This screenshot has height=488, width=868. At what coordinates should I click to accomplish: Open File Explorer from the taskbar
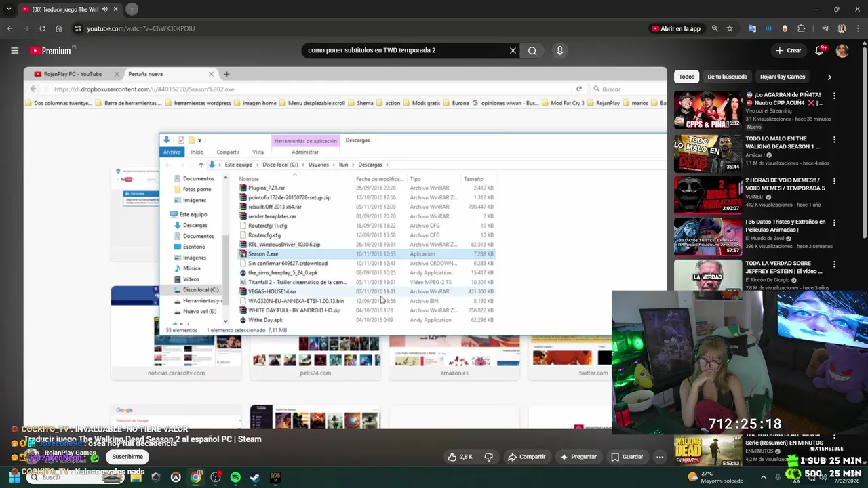[x=136, y=477]
